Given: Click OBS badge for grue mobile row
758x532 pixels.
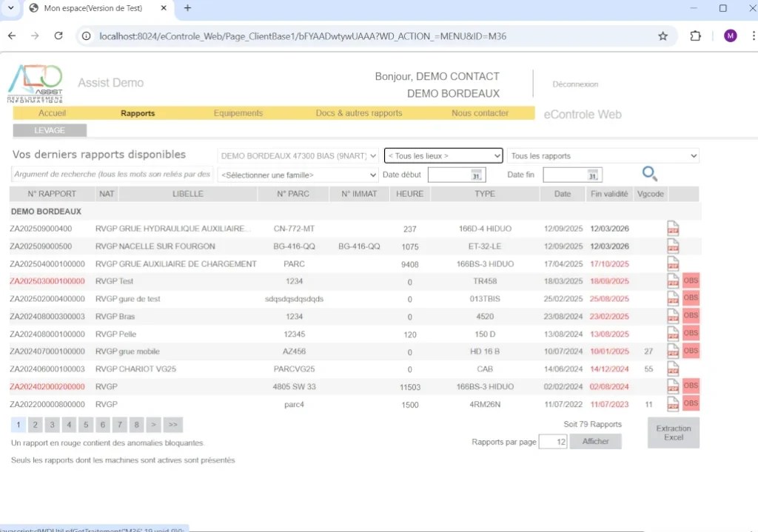Looking at the screenshot, I should click(x=691, y=351).
